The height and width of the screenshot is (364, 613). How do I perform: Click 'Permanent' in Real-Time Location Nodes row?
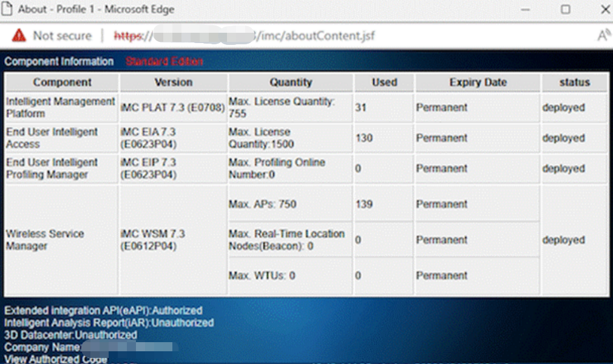441,240
